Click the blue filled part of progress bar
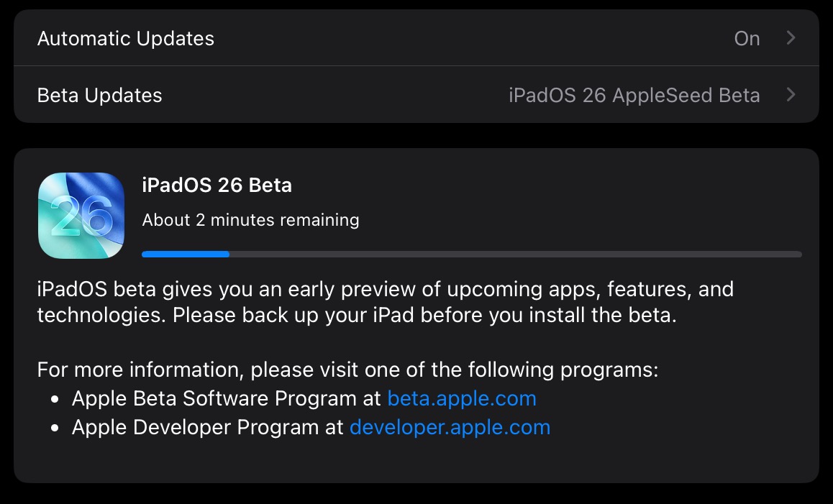This screenshot has height=504, width=833. [x=186, y=254]
